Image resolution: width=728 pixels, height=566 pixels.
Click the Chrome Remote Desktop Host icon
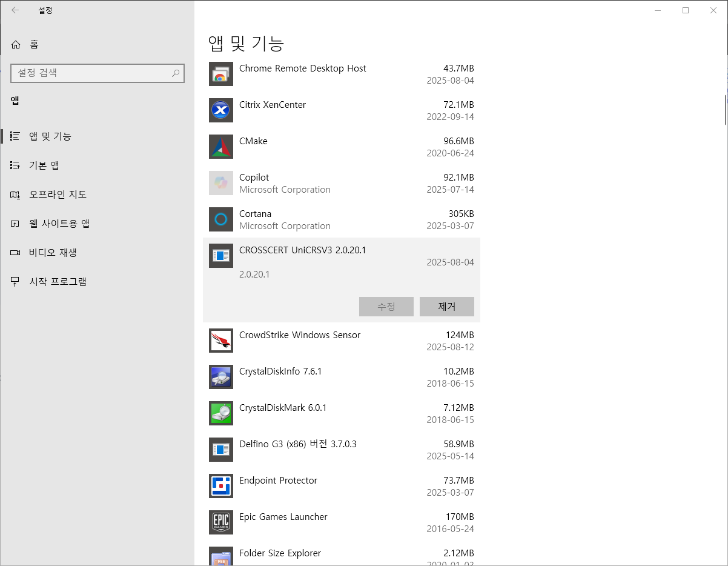point(221,74)
